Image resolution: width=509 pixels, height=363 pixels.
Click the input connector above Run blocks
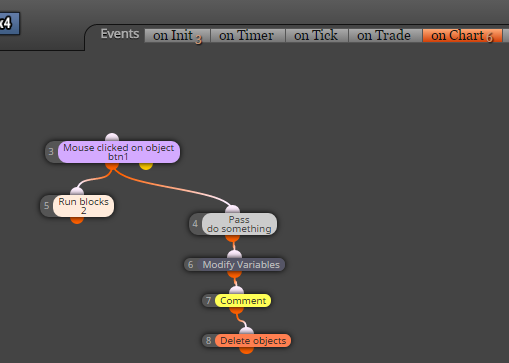pyautogui.click(x=77, y=192)
